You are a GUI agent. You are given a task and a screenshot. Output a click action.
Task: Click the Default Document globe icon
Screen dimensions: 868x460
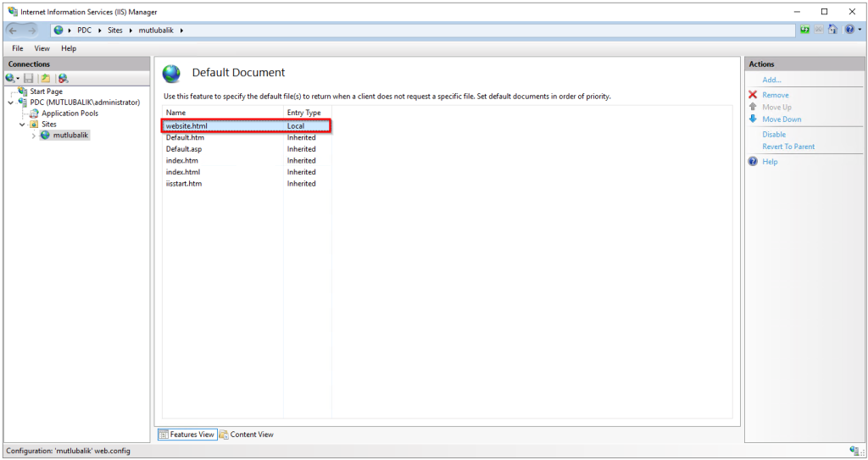(171, 73)
